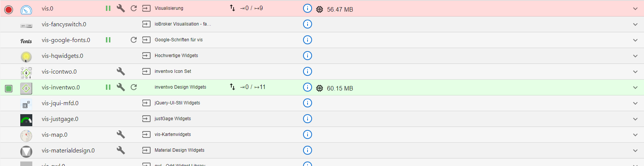Open info for vis-justgage.0
This screenshot has height=166, width=644.
[307, 119]
